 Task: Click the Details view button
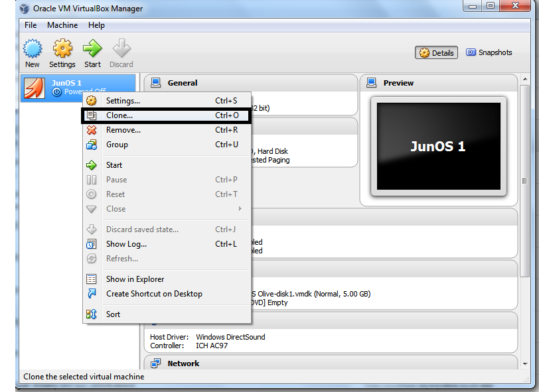436,52
